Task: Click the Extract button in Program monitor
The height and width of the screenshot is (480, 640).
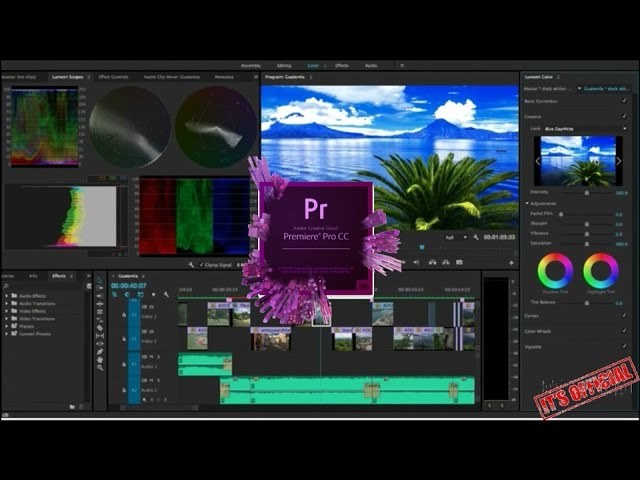Action: 446,262
